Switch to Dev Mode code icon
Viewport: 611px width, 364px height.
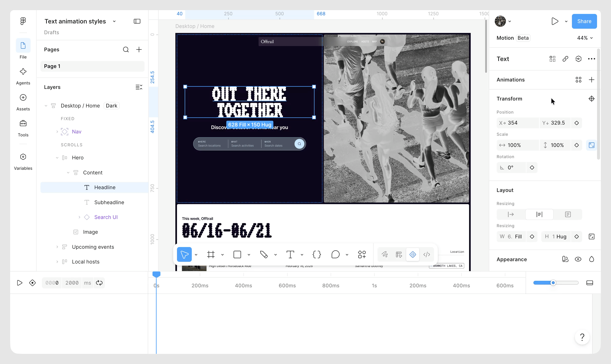click(427, 254)
